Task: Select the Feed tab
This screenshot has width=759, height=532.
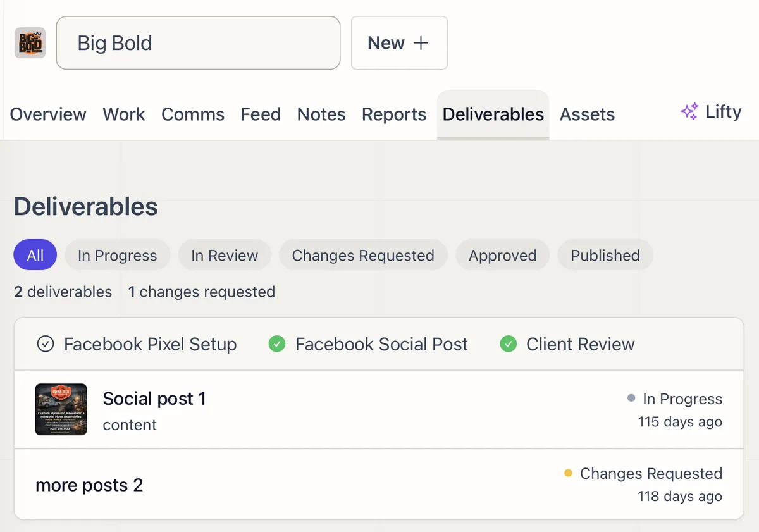Action: pyautogui.click(x=261, y=114)
